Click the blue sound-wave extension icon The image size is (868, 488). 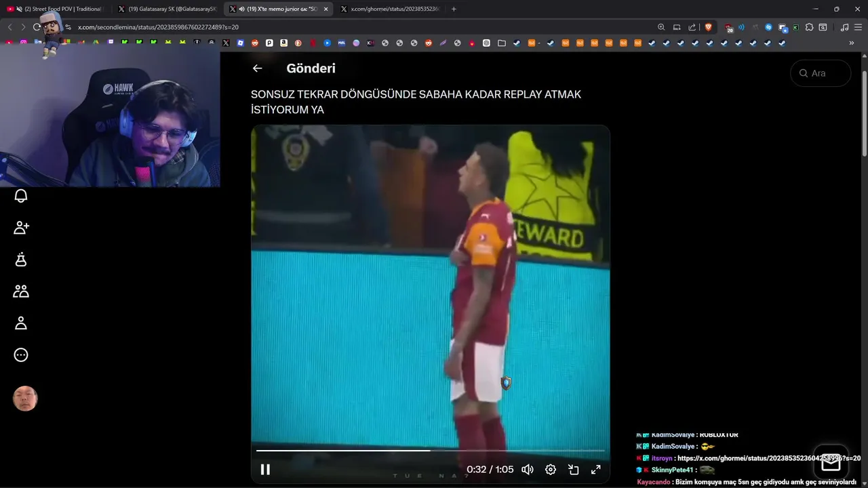(x=741, y=27)
